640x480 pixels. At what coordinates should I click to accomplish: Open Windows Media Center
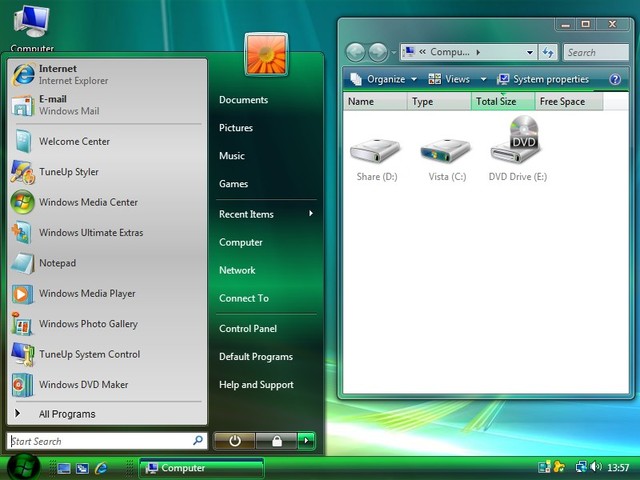click(107, 202)
